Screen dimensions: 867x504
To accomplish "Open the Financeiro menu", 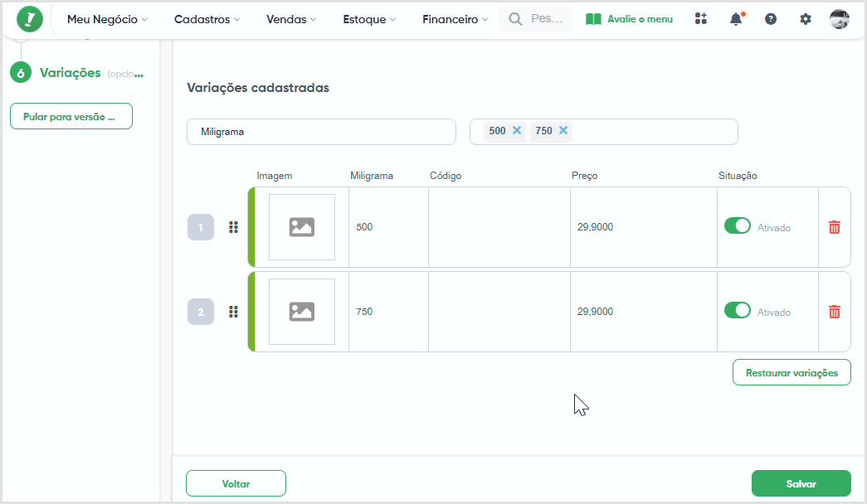I will (455, 19).
